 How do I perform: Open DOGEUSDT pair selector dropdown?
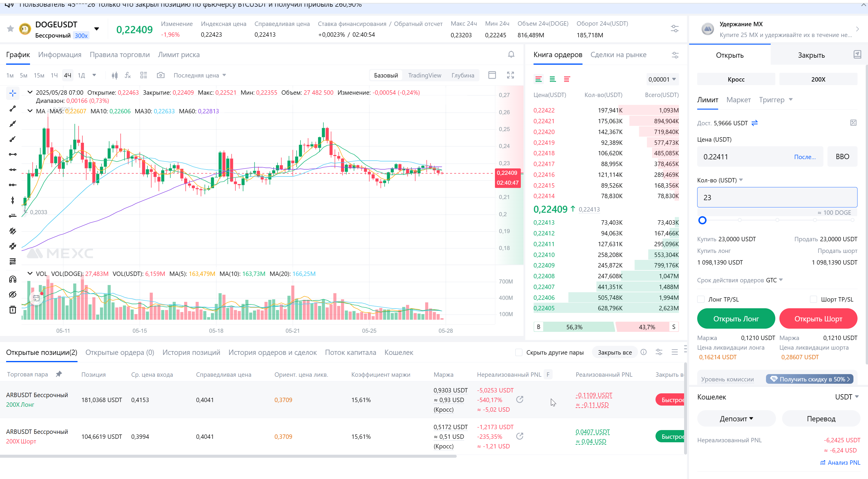pos(97,29)
